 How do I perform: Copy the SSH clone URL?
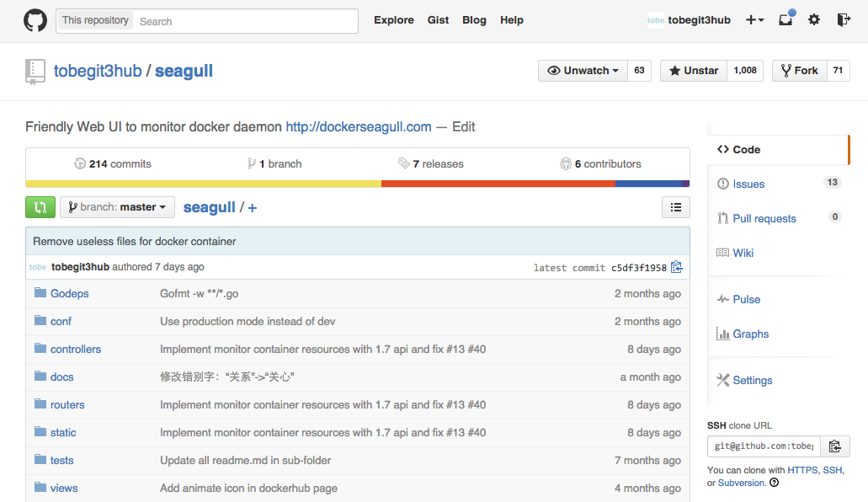click(835, 446)
